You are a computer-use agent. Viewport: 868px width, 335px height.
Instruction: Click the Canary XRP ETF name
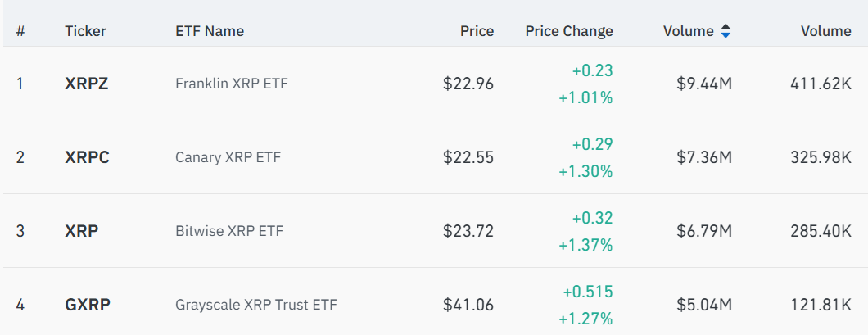228,157
